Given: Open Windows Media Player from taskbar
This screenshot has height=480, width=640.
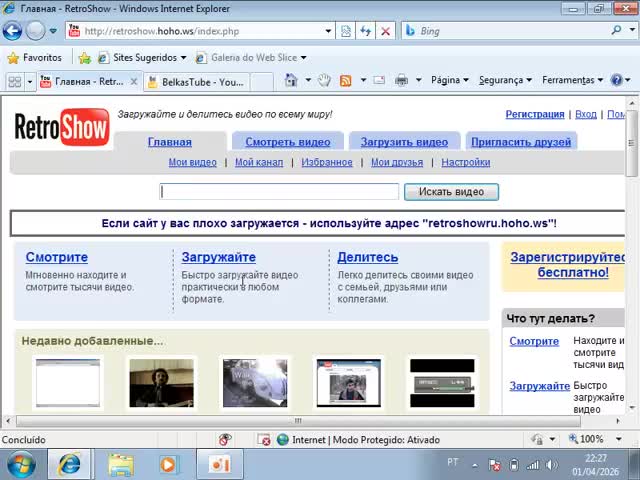Looking at the screenshot, I should click(168, 464).
